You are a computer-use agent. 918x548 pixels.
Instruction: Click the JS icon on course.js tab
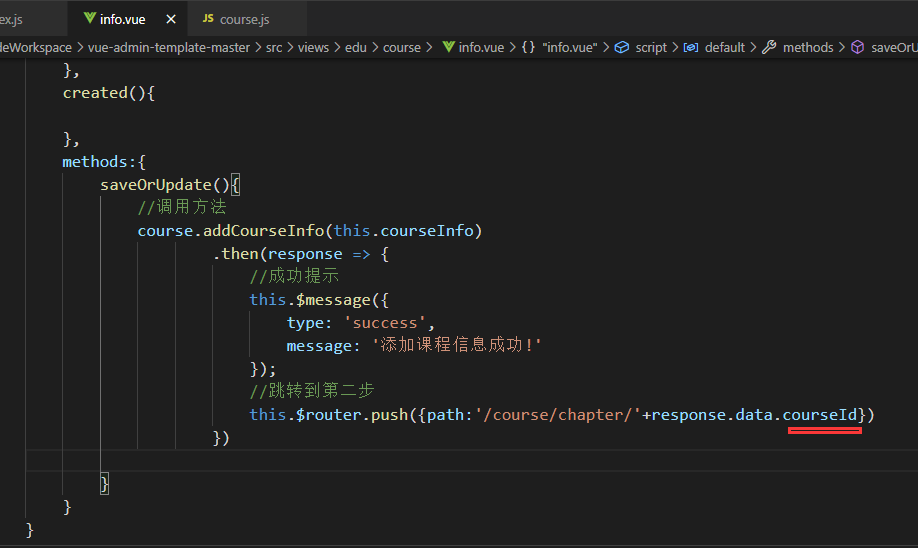tap(208, 19)
